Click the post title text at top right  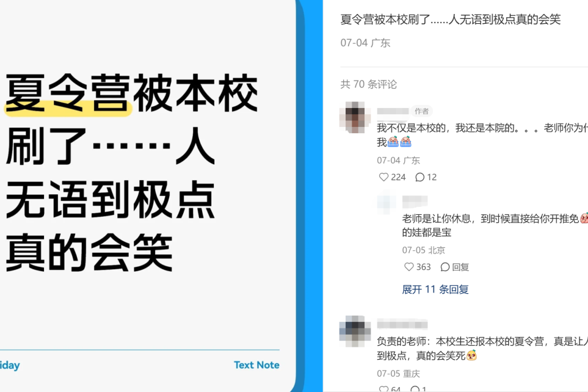point(451,19)
